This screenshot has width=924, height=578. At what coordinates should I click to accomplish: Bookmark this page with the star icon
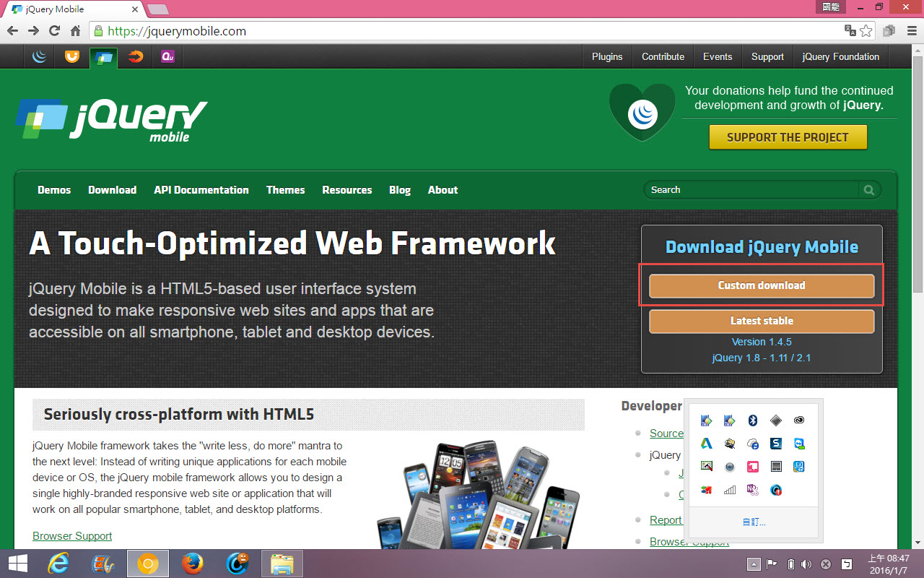pos(866,31)
